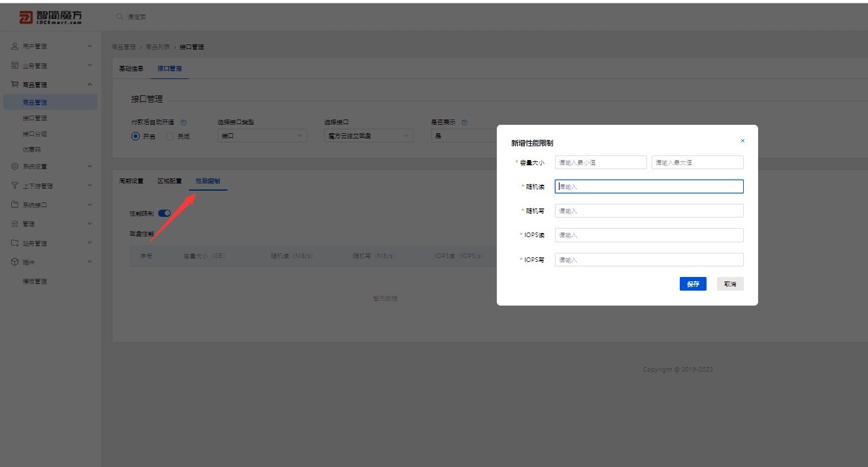Close the 新增性能限制 dialog with X

click(743, 140)
